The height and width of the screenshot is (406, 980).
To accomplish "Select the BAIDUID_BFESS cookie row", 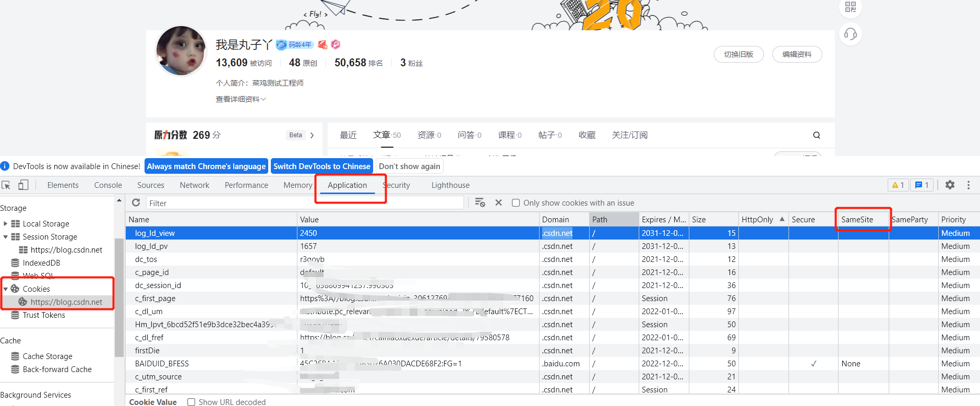I will tap(552, 364).
